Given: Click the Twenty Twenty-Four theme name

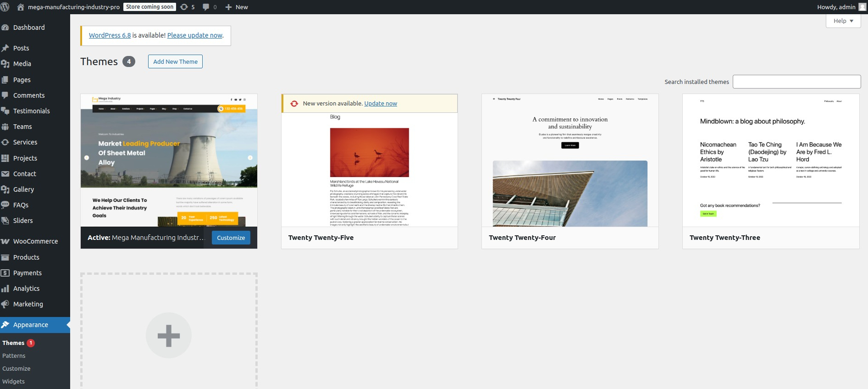Looking at the screenshot, I should pyautogui.click(x=522, y=238).
